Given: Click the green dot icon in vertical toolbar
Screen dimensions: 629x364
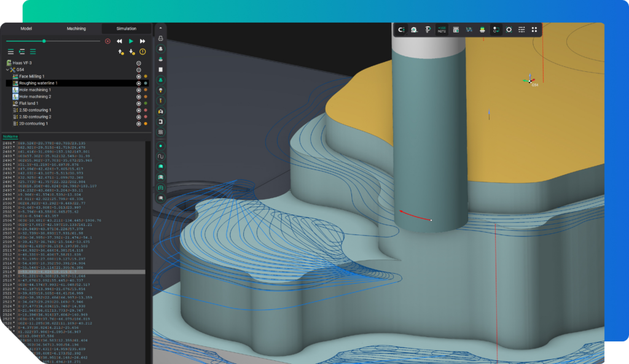Looking at the screenshot, I should coord(160,146).
